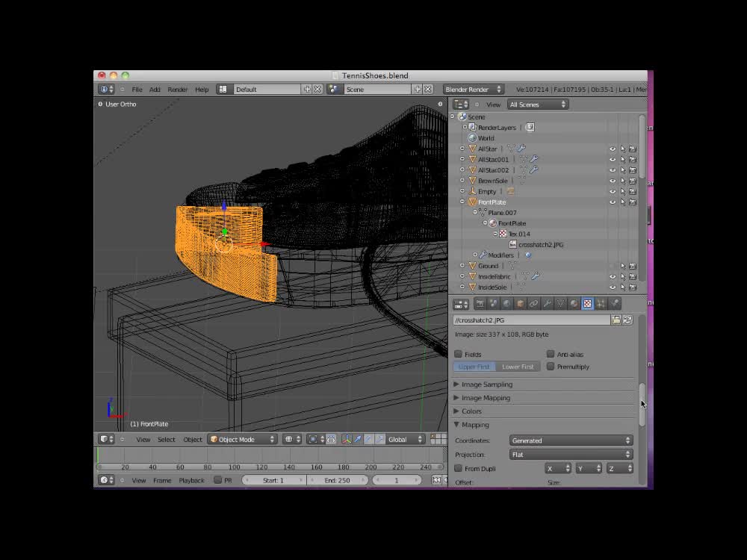The width and height of the screenshot is (747, 560).
Task: Open the Render menu in Blender's header
Action: [x=178, y=89]
